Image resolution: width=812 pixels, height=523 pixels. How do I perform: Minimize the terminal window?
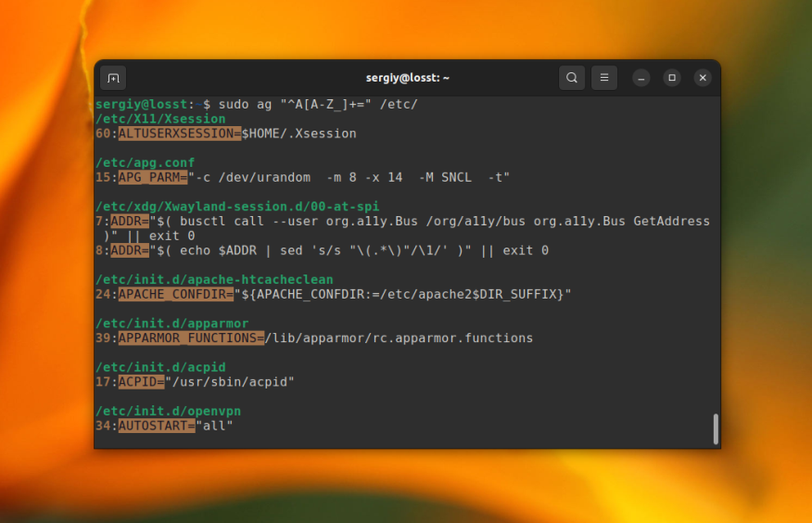[x=642, y=78]
